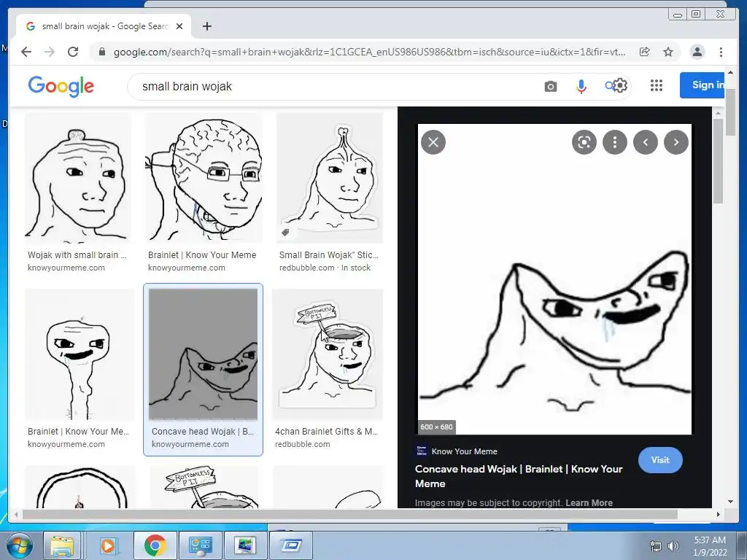
Task: Click the 600 × 680 size label
Action: (x=436, y=427)
